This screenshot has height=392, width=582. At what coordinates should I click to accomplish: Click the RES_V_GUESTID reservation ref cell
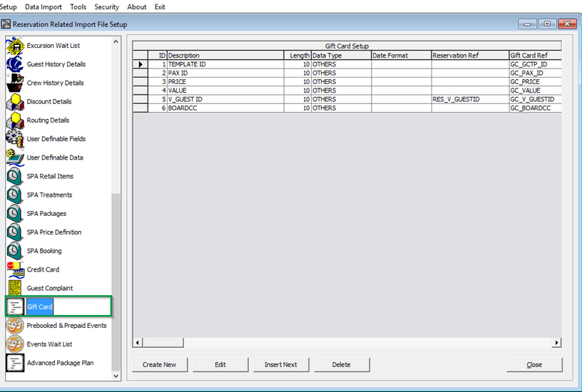(x=470, y=99)
